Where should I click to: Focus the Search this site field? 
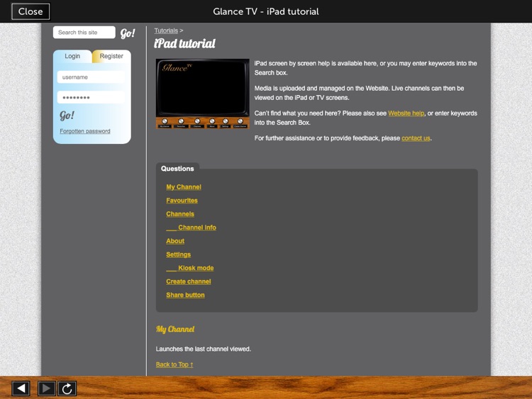84,33
